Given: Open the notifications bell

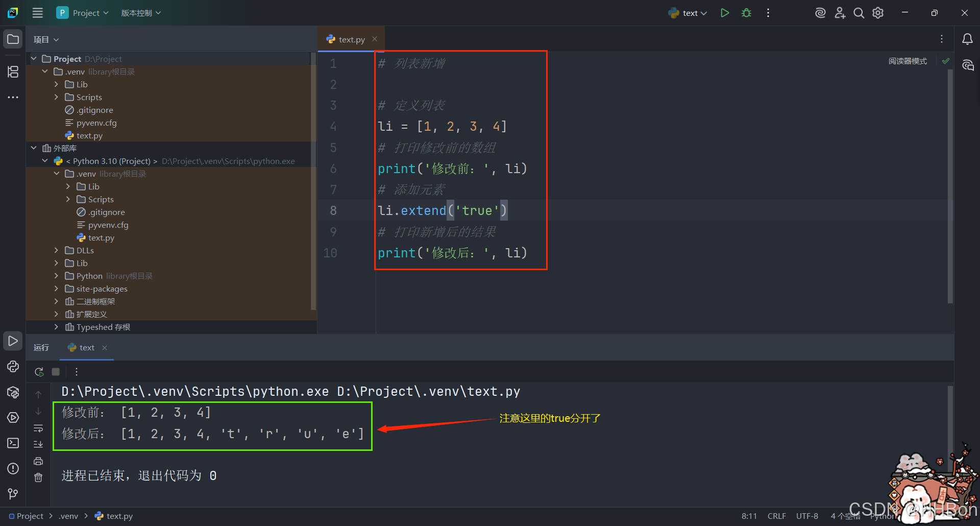Looking at the screenshot, I should tap(967, 39).
